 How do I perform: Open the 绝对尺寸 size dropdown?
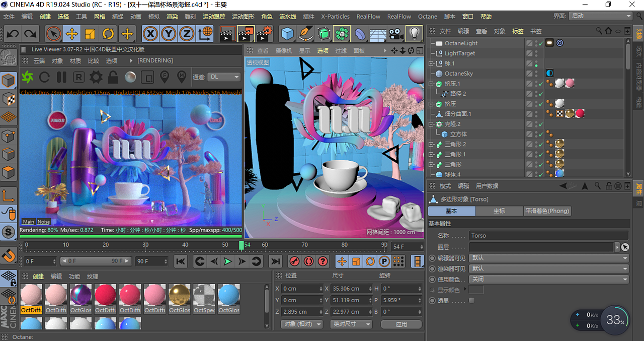pyautogui.click(x=351, y=324)
